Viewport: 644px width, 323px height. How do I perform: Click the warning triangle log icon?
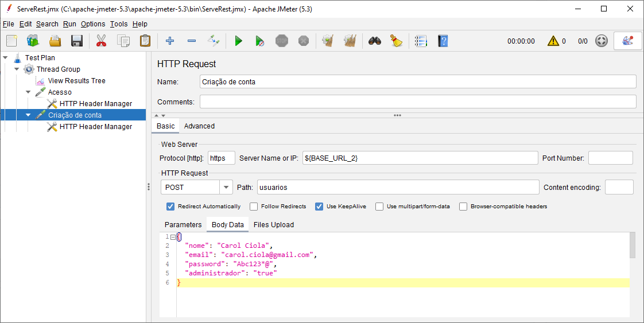tap(553, 41)
